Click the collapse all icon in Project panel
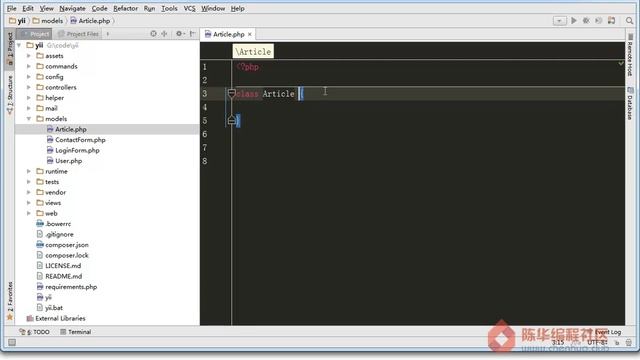Image resolution: width=640 pixels, height=360 pixels. pyautogui.click(x=164, y=34)
